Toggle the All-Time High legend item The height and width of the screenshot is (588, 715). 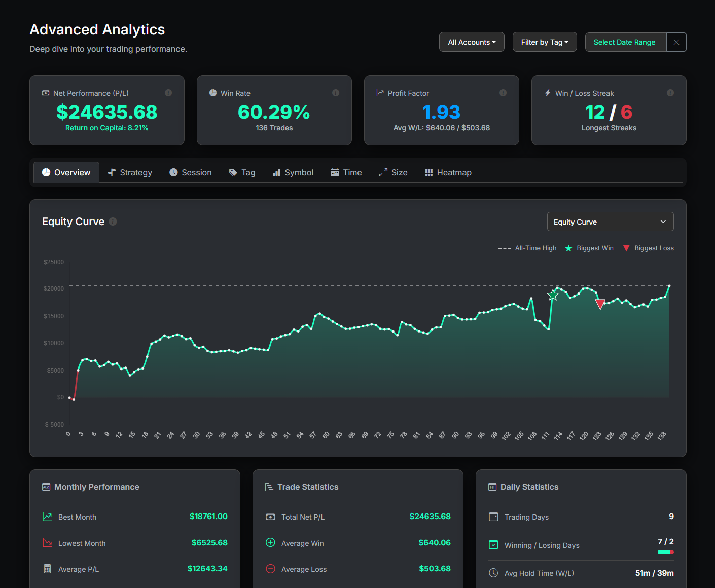(x=527, y=248)
